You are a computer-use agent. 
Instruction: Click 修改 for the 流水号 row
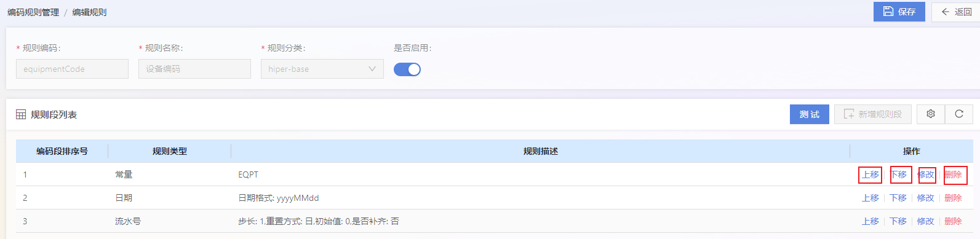tap(925, 221)
